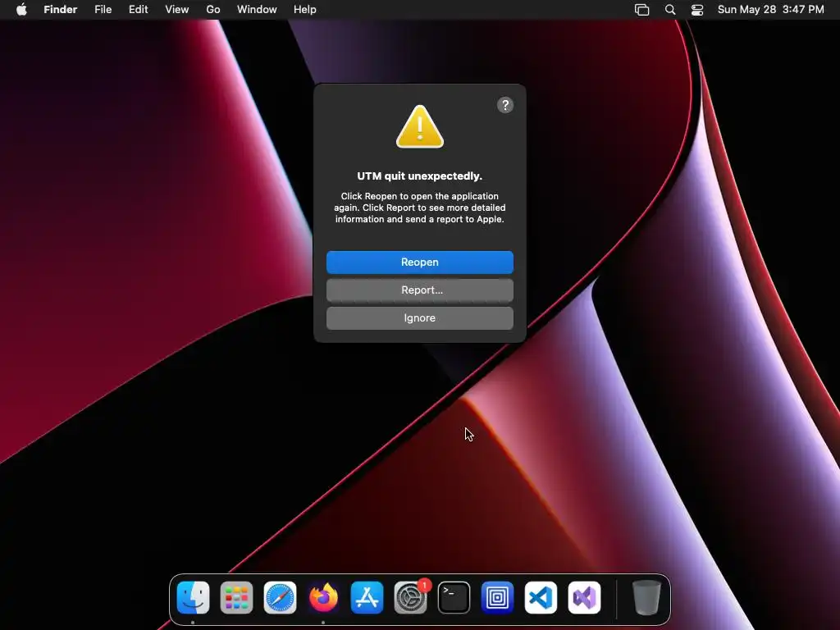Open the File menu
The width and height of the screenshot is (840, 630).
(x=103, y=10)
